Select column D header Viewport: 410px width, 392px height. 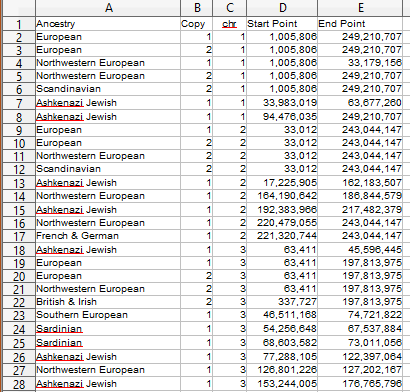tap(282, 8)
